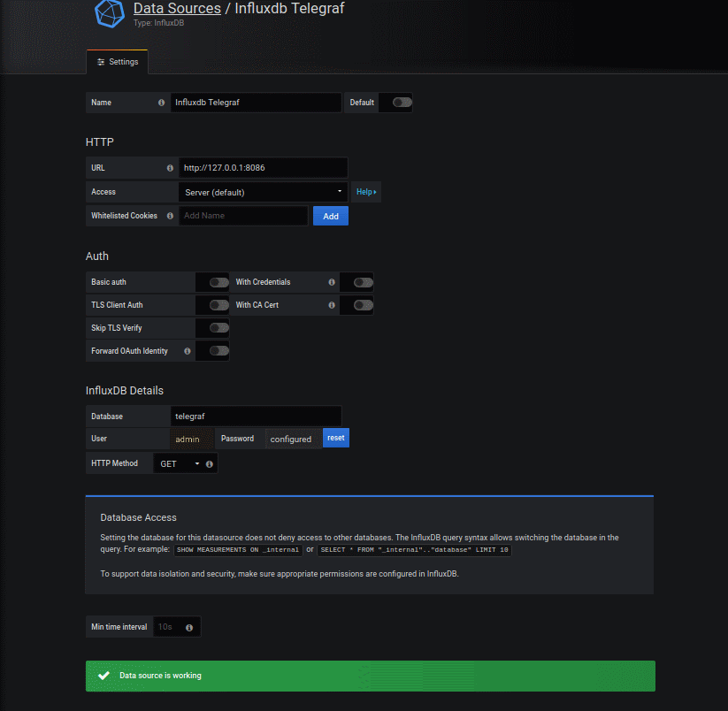Click the Forward OAuth Identity info icon

coord(188,351)
